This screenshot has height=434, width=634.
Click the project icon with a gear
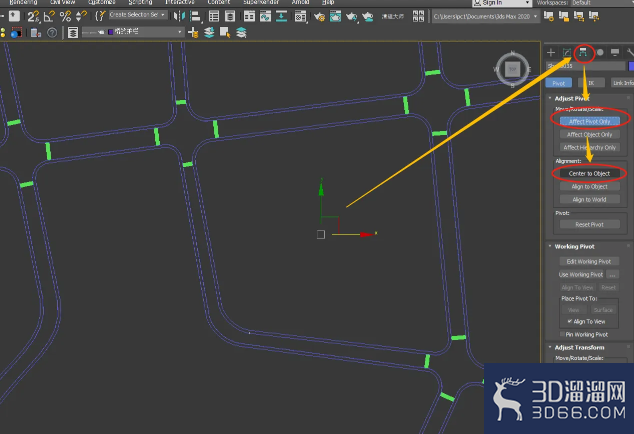549,17
